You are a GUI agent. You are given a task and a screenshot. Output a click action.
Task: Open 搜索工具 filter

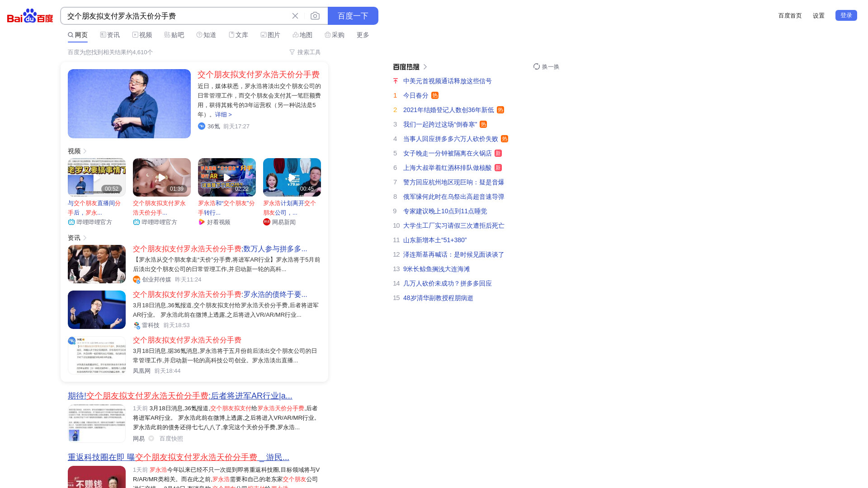coord(305,52)
